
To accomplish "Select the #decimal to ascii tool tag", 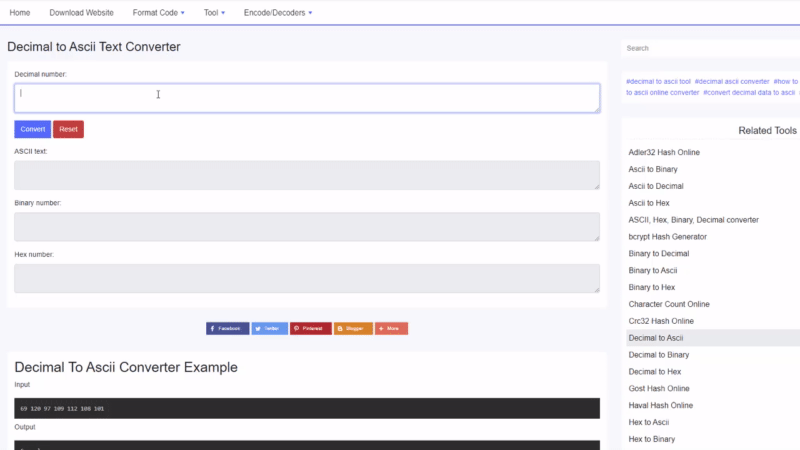I will point(658,81).
